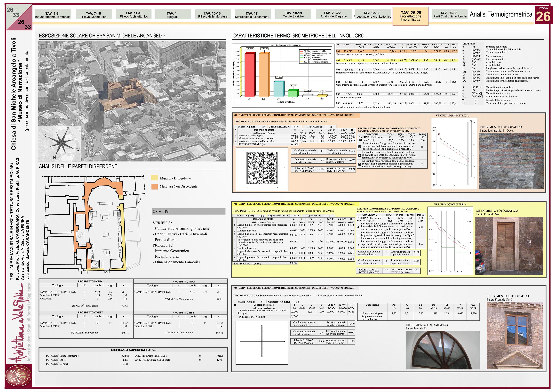The height and width of the screenshot is (392, 555).
Task: Click the green pavimento legend swatch
Action: (x=301, y=58)
